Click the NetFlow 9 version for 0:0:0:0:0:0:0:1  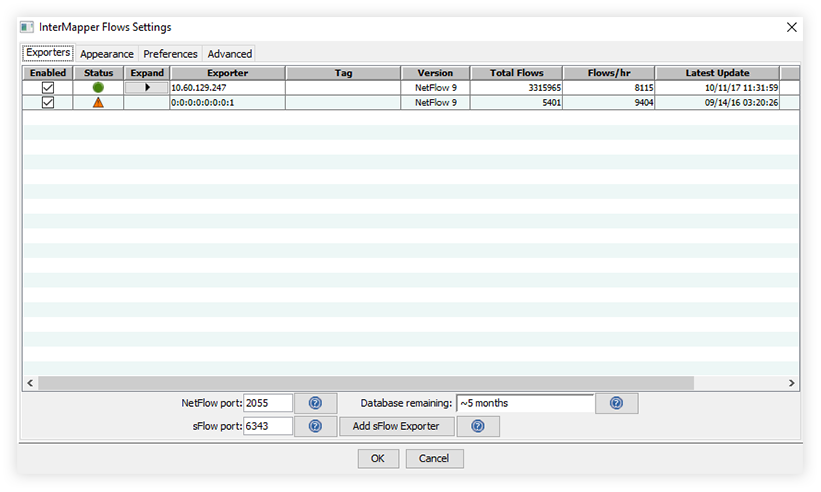click(x=436, y=103)
